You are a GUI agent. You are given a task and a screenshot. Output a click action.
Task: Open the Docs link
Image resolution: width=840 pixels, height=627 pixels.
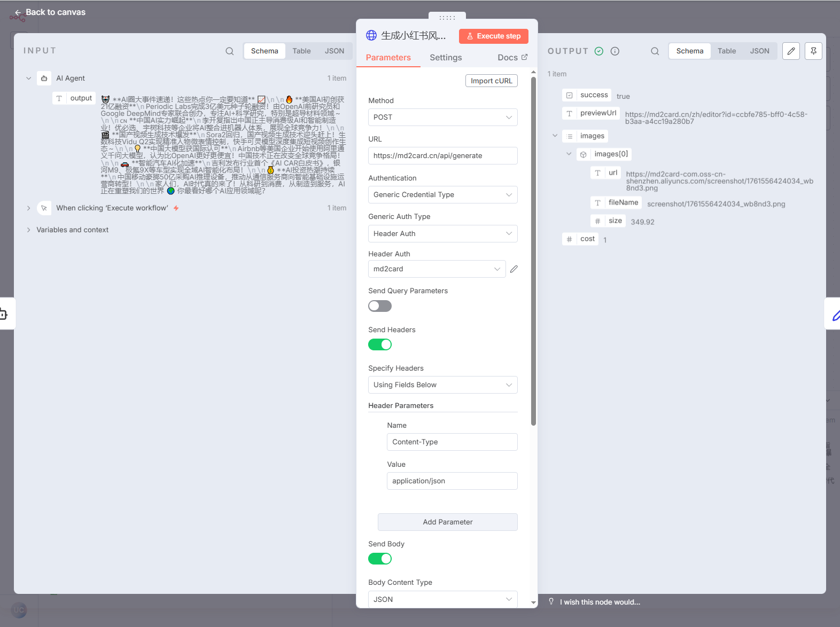[512, 58]
